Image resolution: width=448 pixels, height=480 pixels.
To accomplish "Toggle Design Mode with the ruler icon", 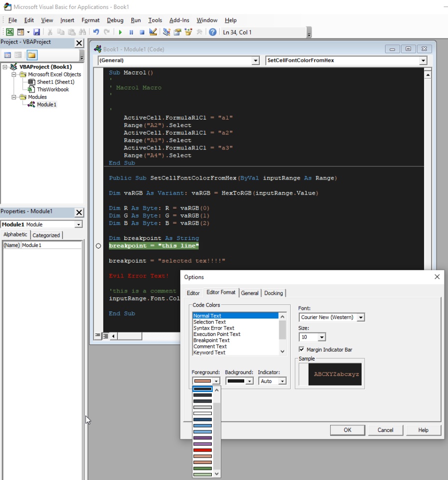I will [x=153, y=32].
